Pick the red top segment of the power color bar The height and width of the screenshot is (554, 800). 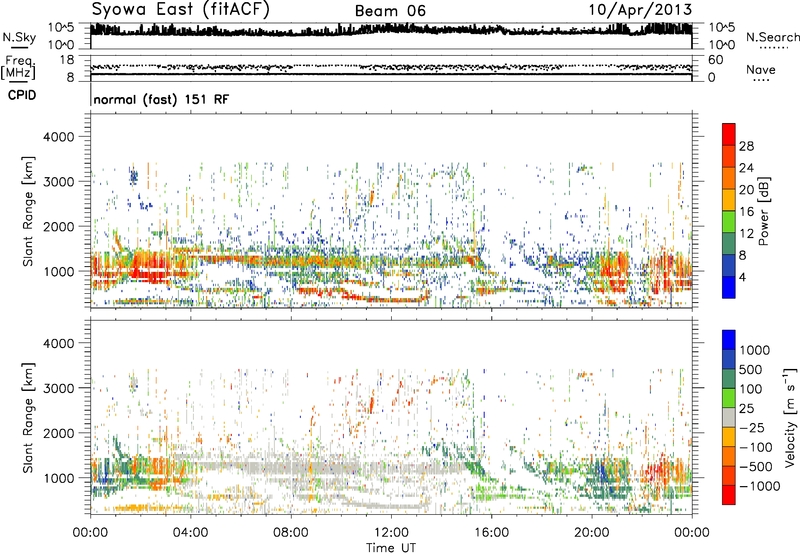click(729, 135)
